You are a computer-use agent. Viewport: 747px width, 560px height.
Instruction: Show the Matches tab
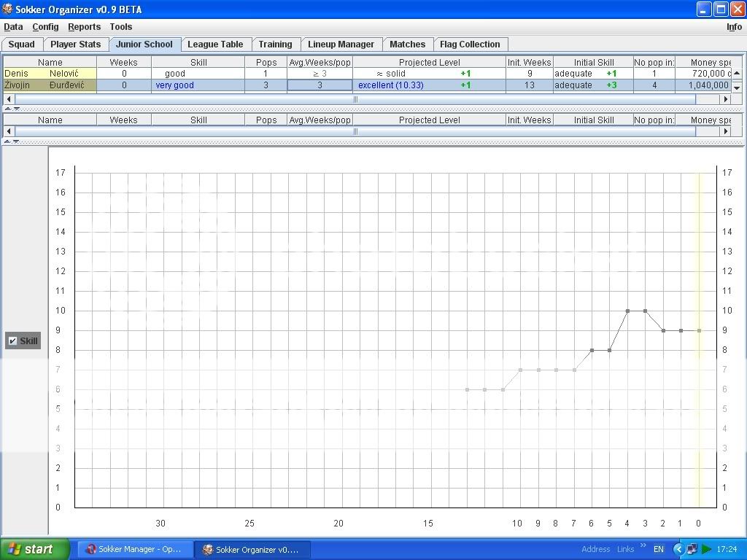407,44
